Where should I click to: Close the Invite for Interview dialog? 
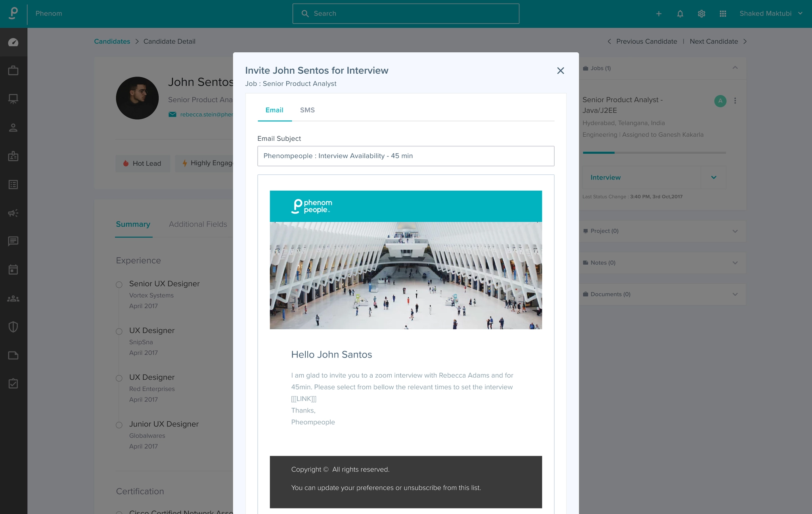point(561,71)
